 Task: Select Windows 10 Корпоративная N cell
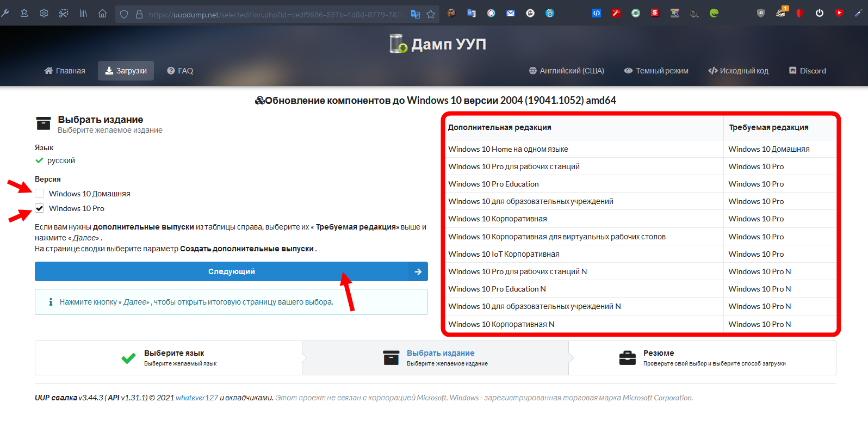584,324
